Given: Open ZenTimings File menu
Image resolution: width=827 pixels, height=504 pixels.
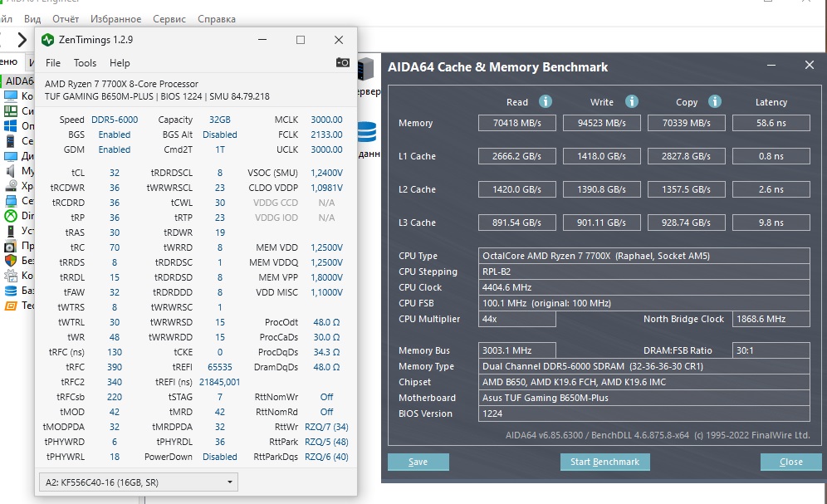Looking at the screenshot, I should pyautogui.click(x=53, y=63).
